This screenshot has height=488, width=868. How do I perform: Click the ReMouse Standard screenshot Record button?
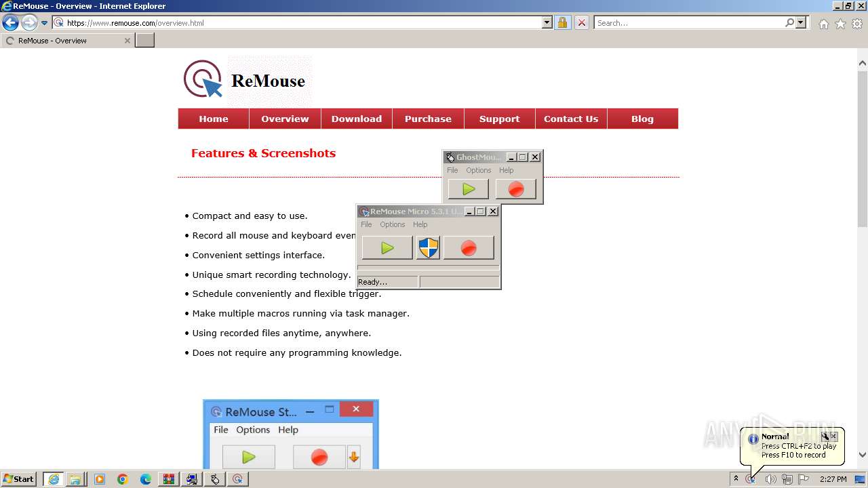coord(319,457)
